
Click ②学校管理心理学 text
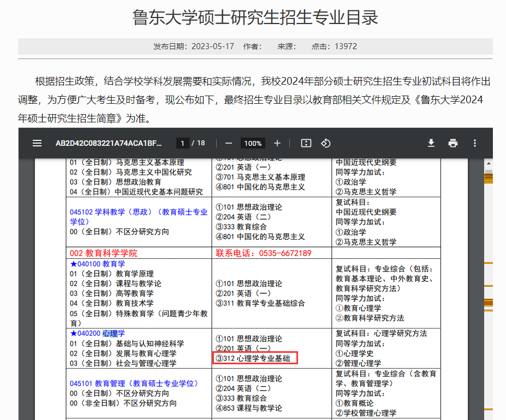[x=366, y=413]
